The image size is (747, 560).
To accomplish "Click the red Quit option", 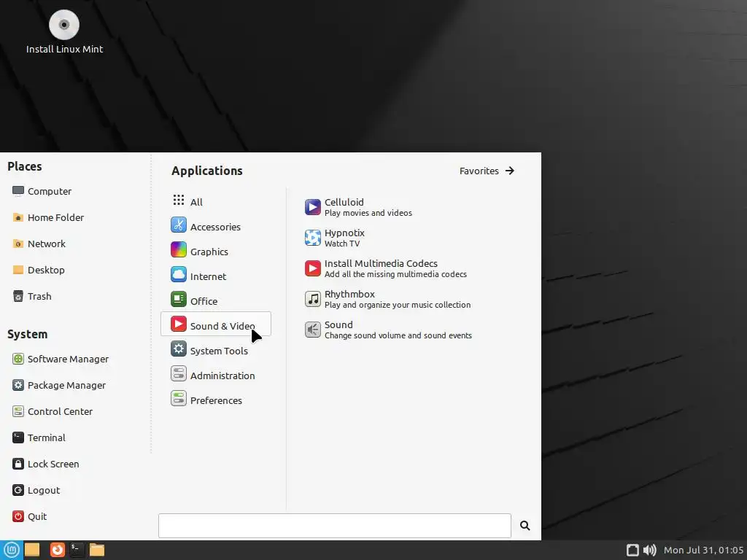I will click(x=29, y=516).
